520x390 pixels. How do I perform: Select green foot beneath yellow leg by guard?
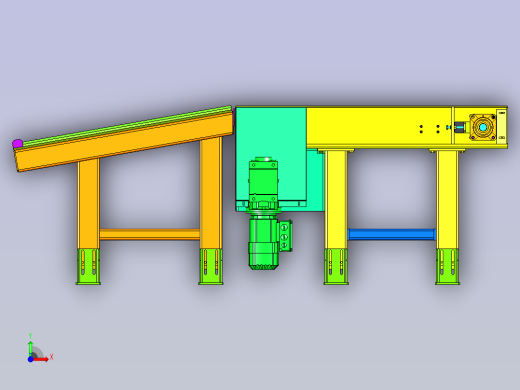point(336,267)
